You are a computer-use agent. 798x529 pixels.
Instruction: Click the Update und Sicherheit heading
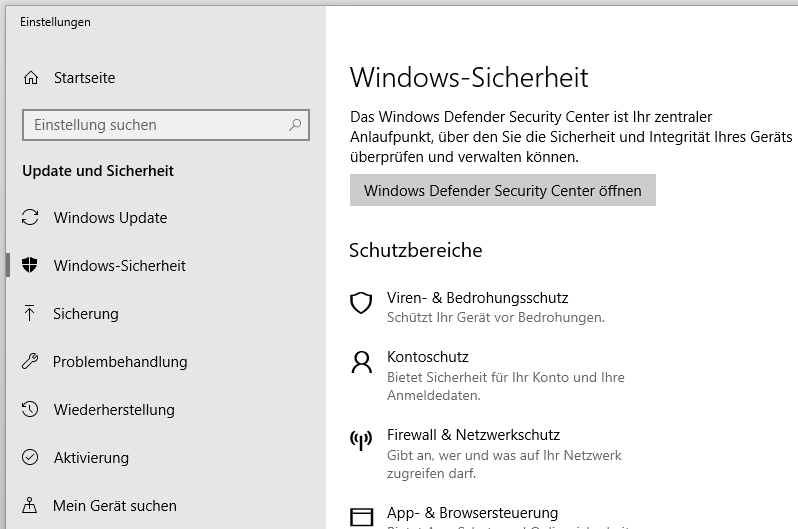98,171
